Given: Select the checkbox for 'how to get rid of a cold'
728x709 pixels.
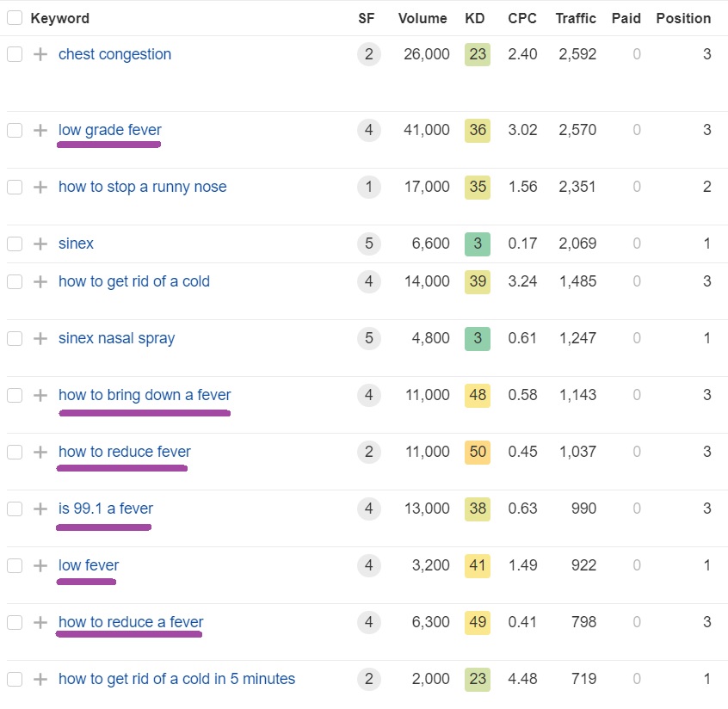Looking at the screenshot, I should coord(15,281).
